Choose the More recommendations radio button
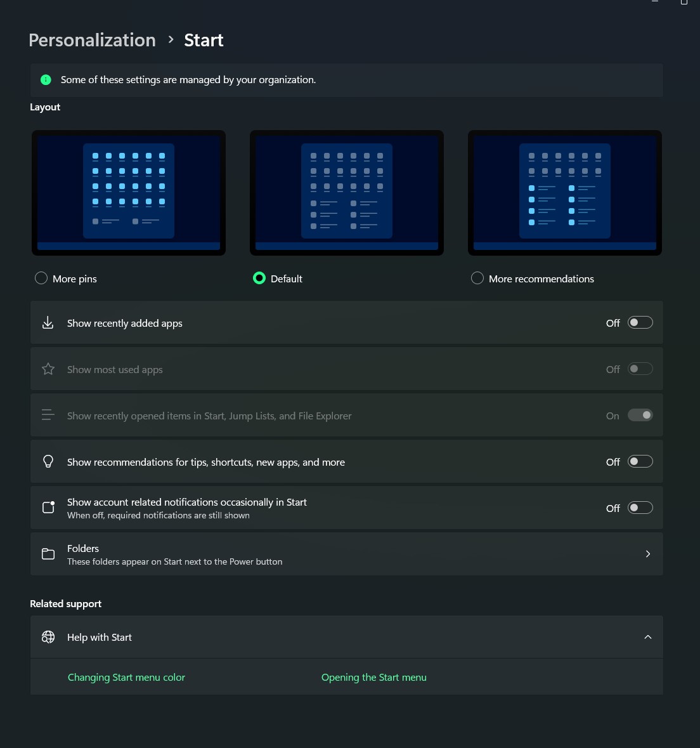This screenshot has width=700, height=748. click(477, 279)
